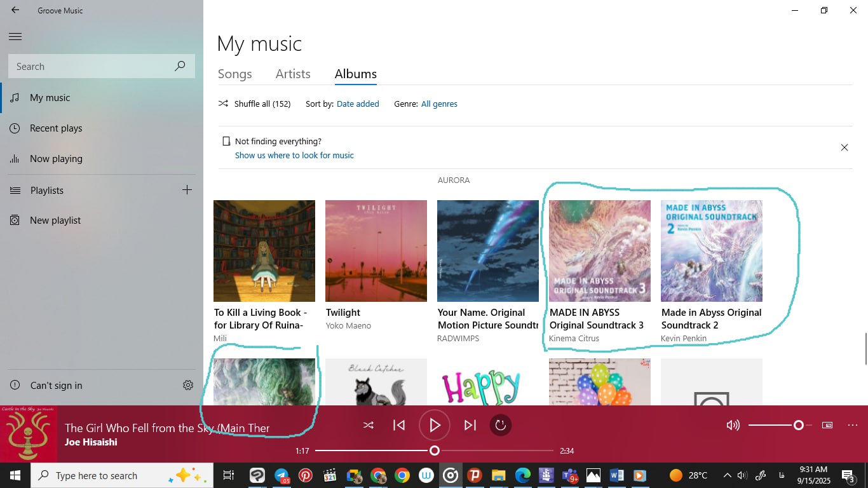Click Shuffle all (152) button
Viewport: 868px width, 488px height.
tap(255, 104)
